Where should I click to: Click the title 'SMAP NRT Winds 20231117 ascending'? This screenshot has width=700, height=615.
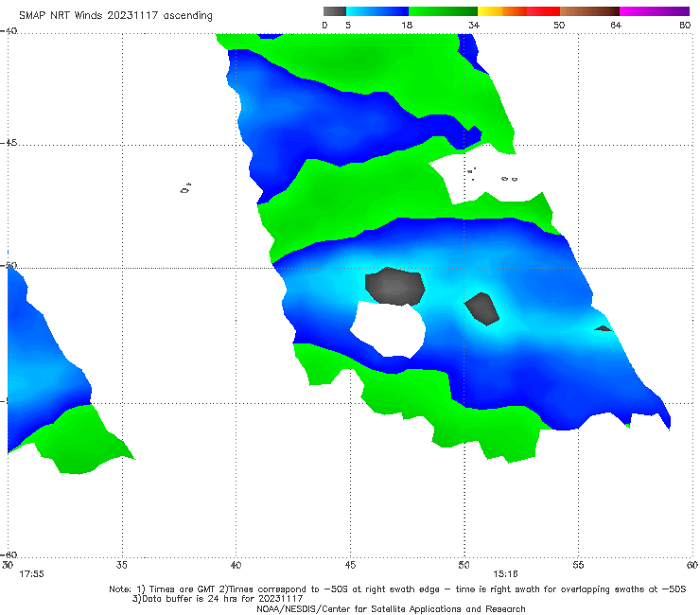[115, 15]
